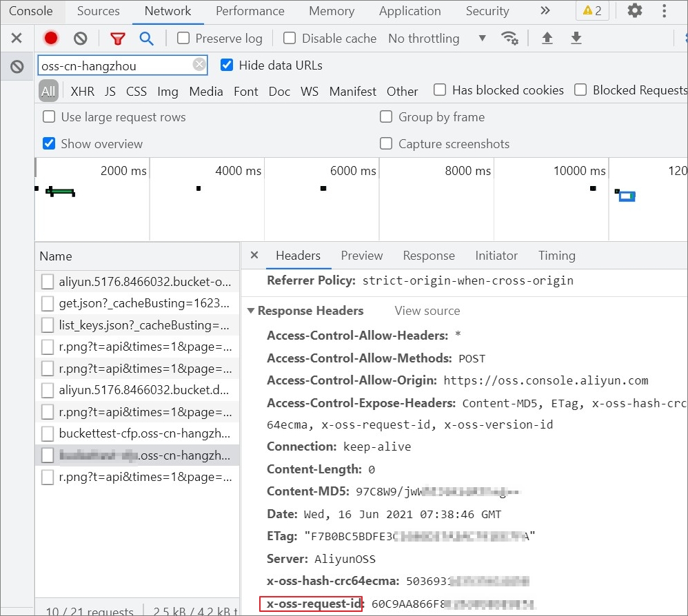Image resolution: width=688 pixels, height=616 pixels.
Task: Filter requests by CSS
Action: pos(136,91)
